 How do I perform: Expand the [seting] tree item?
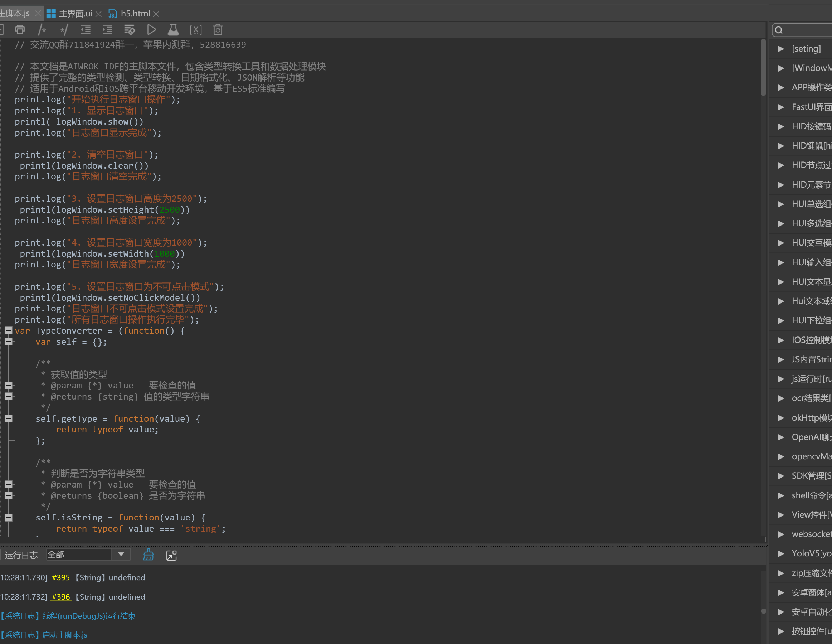[x=781, y=49]
